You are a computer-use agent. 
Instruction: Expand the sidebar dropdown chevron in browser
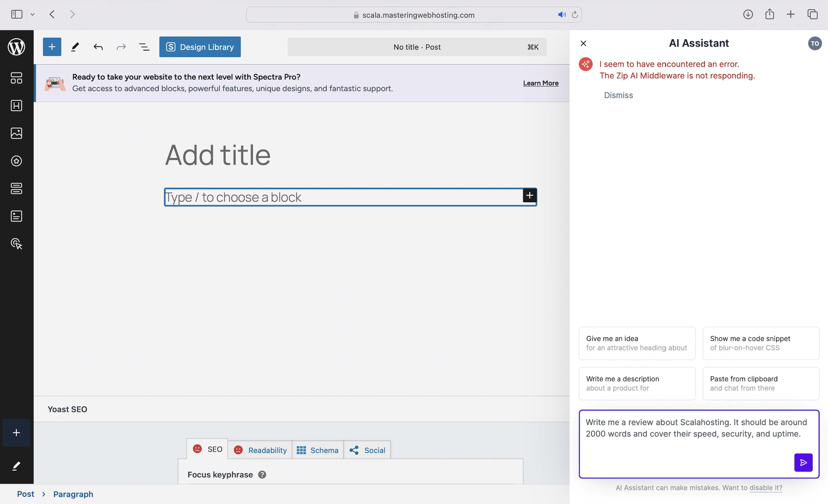pyautogui.click(x=33, y=14)
